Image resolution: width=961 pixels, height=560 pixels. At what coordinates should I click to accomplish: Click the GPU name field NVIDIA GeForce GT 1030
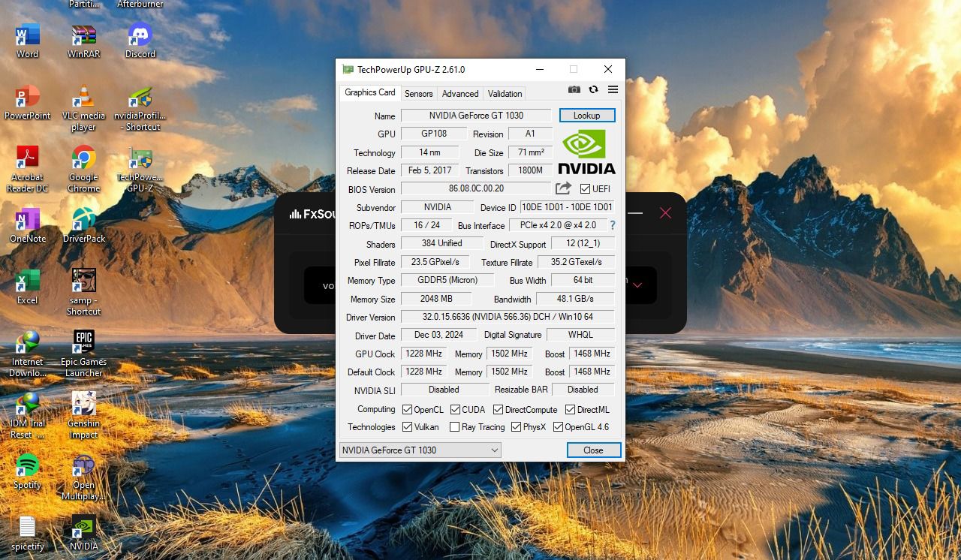(x=476, y=116)
